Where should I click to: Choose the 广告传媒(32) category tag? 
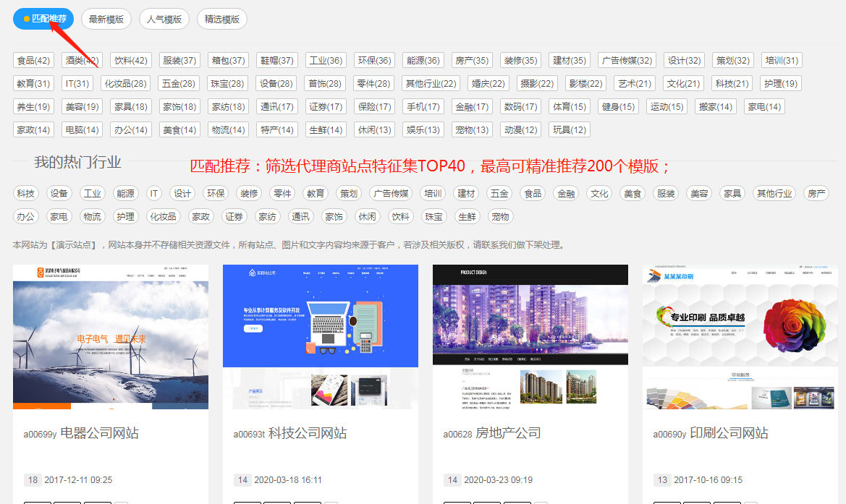pyautogui.click(x=627, y=61)
